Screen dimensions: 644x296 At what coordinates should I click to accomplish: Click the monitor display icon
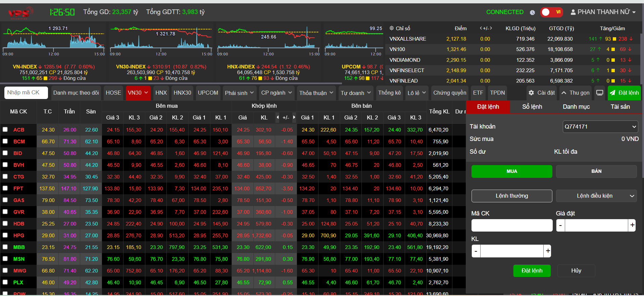pyautogui.click(x=600, y=93)
